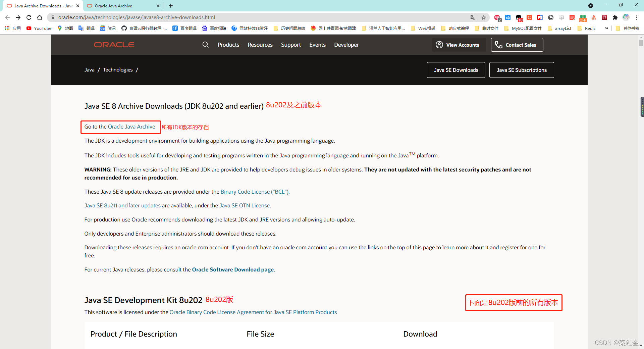Click the red FE extension icon
The width and height of the screenshot is (644, 349).
click(x=540, y=17)
